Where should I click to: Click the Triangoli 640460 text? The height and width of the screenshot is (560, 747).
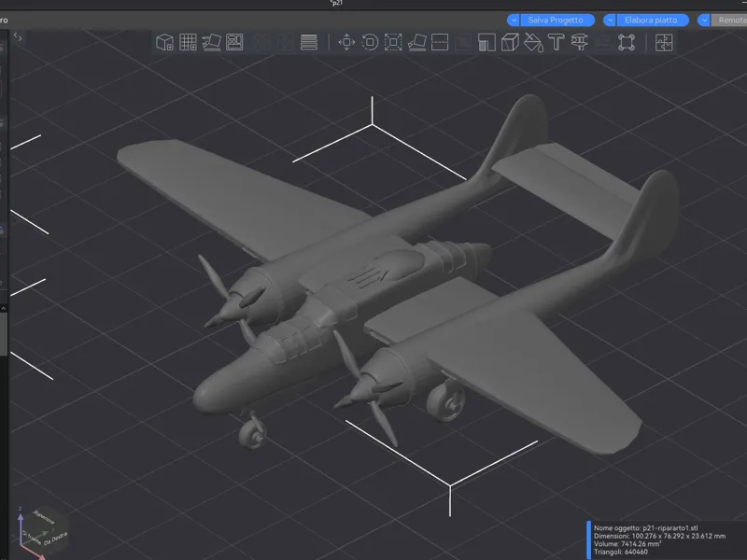[x=621, y=552]
